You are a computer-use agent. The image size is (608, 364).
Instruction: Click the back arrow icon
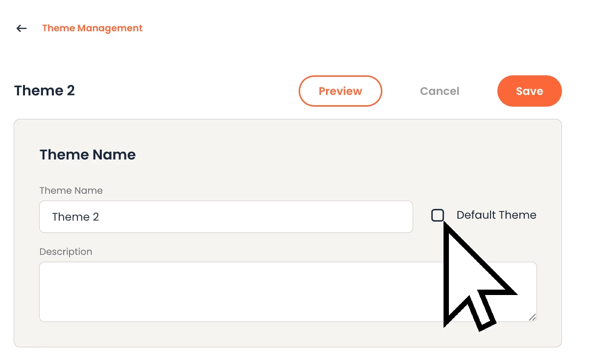(22, 28)
